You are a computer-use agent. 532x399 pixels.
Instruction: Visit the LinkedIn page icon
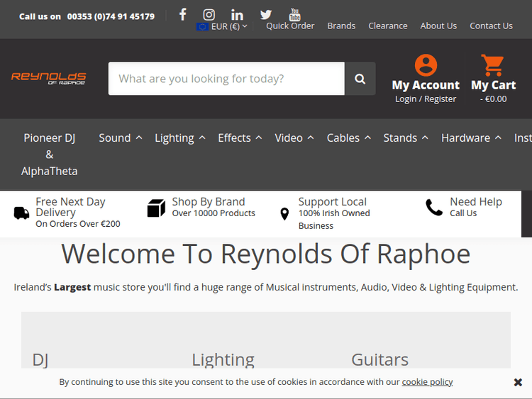pyautogui.click(x=237, y=14)
